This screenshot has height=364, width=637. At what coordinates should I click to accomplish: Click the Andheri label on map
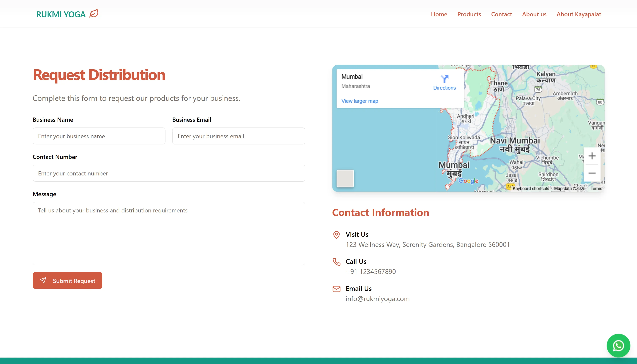click(x=466, y=119)
